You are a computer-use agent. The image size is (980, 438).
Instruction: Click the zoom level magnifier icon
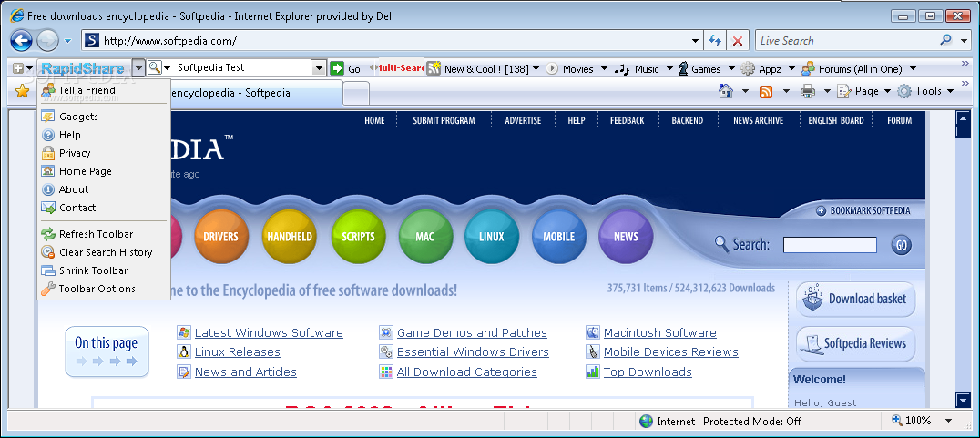897,421
